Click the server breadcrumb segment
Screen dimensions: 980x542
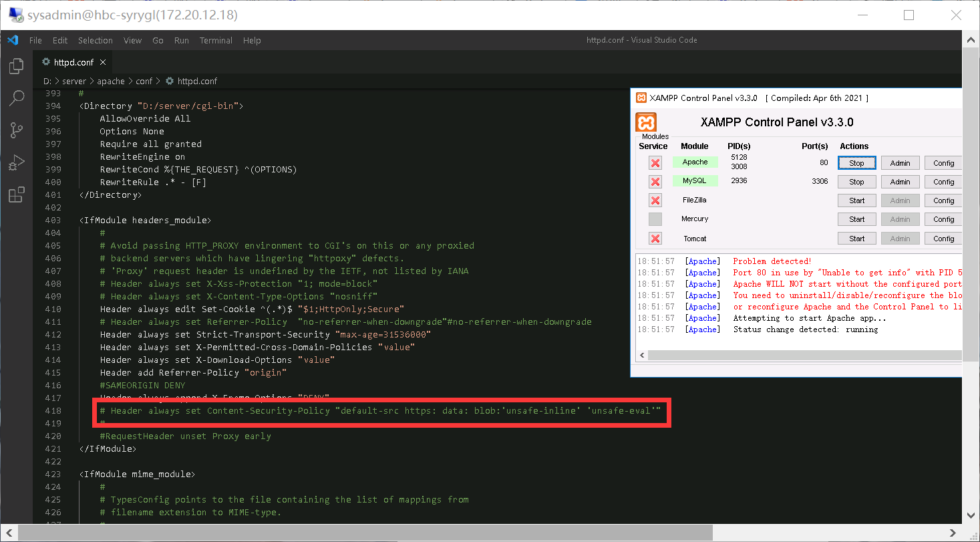[x=74, y=81]
